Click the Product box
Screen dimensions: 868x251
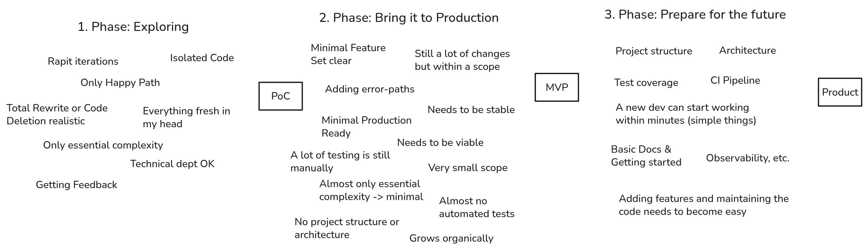[840, 92]
